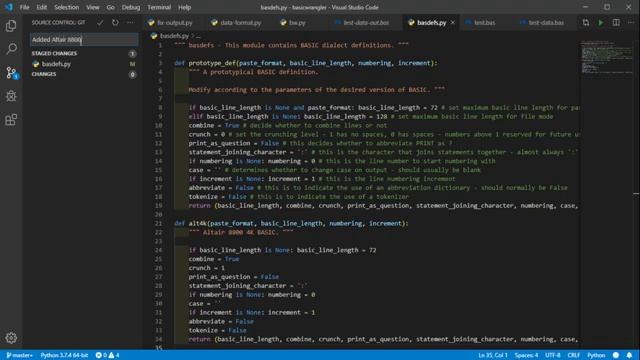Open the Selection menu
The height and width of the screenshot is (360, 640).
[67, 7]
